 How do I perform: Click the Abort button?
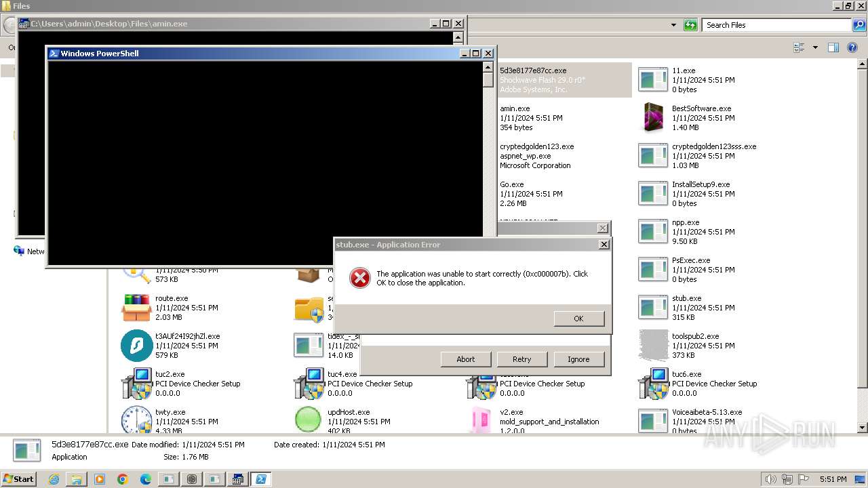465,359
